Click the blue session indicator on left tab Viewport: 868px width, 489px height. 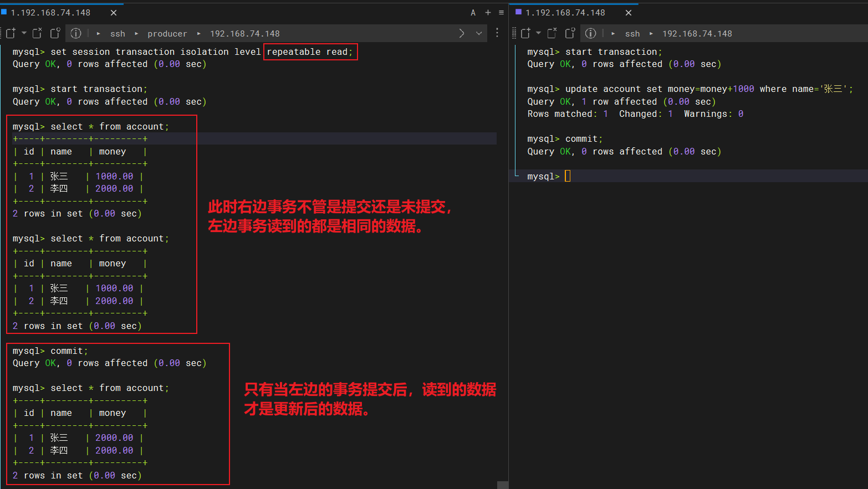4,12
